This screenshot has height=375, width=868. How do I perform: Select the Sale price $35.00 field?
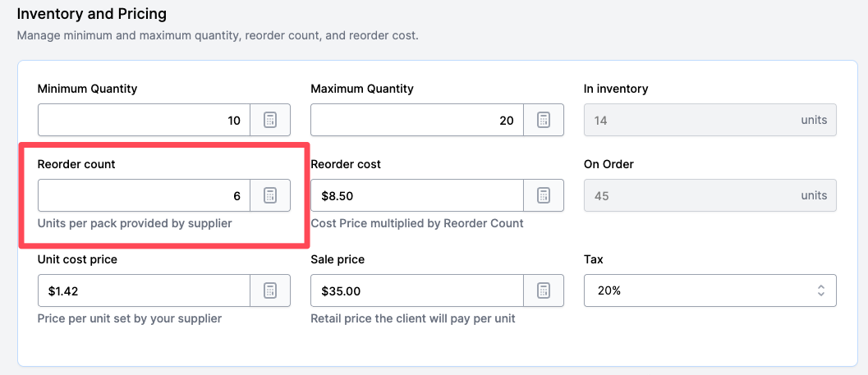tap(416, 291)
